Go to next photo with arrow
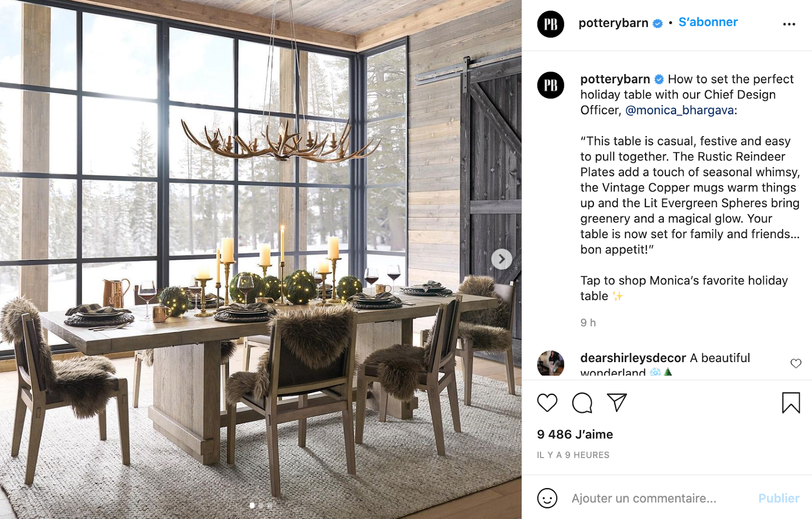The image size is (812, 519). coord(501,259)
